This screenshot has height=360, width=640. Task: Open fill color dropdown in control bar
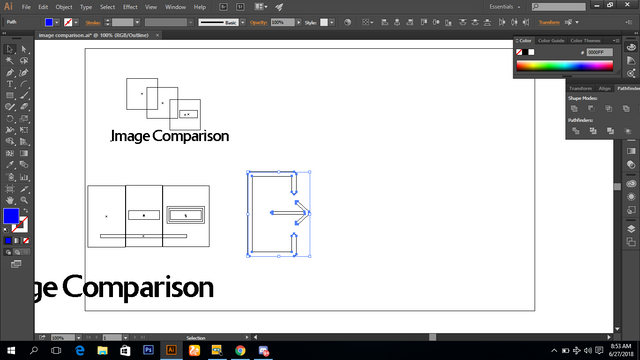pos(57,22)
